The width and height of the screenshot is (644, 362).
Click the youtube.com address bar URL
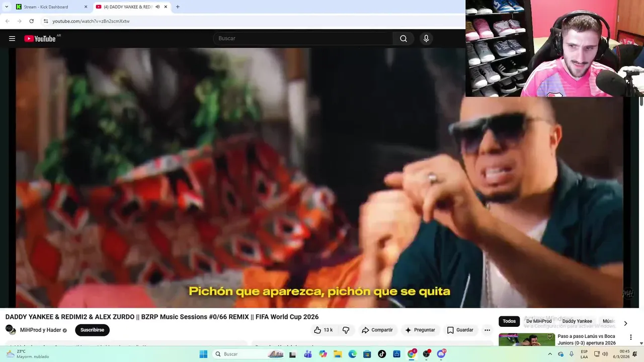[x=91, y=21]
